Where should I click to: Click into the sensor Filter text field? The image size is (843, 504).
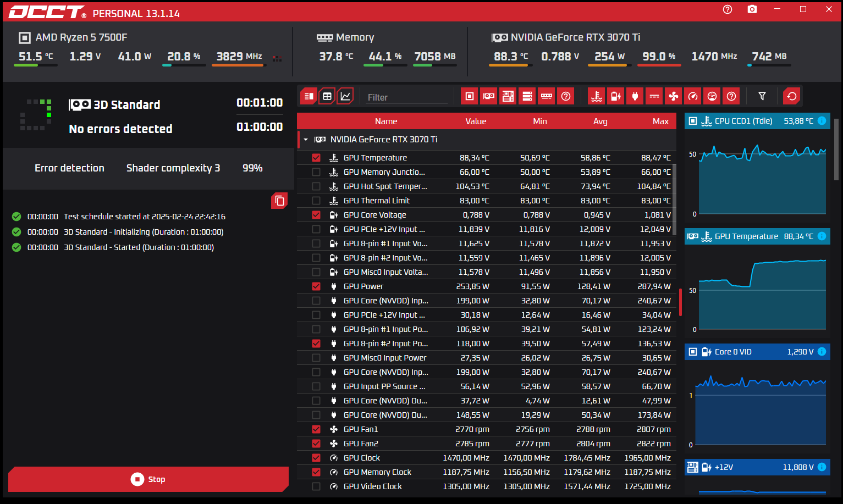pos(407,97)
